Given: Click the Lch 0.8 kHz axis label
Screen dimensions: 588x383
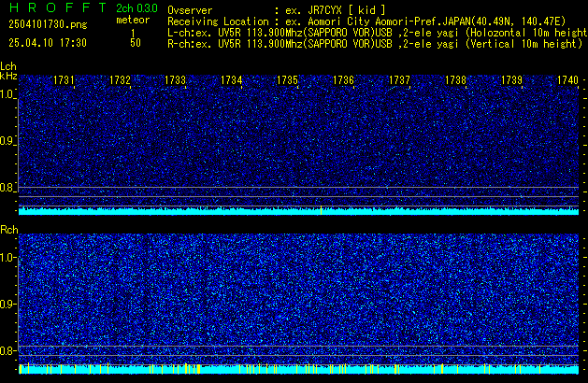Looking at the screenshot, I should pos(7,188).
